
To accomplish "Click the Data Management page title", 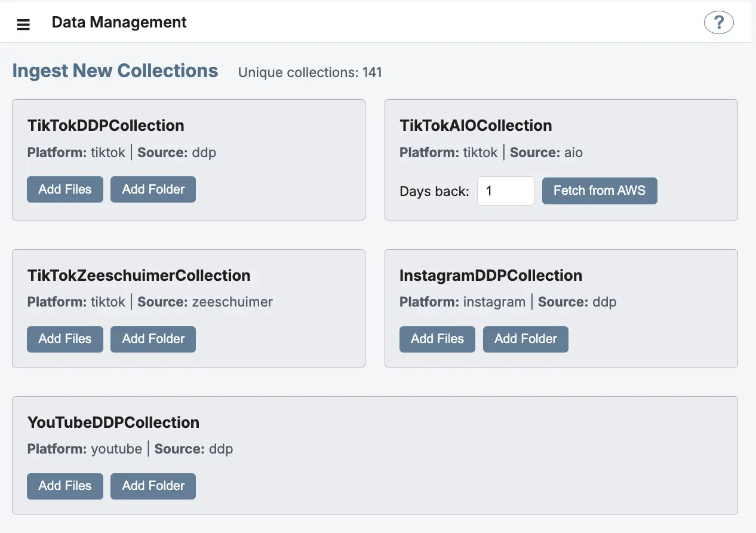I will click(119, 23).
